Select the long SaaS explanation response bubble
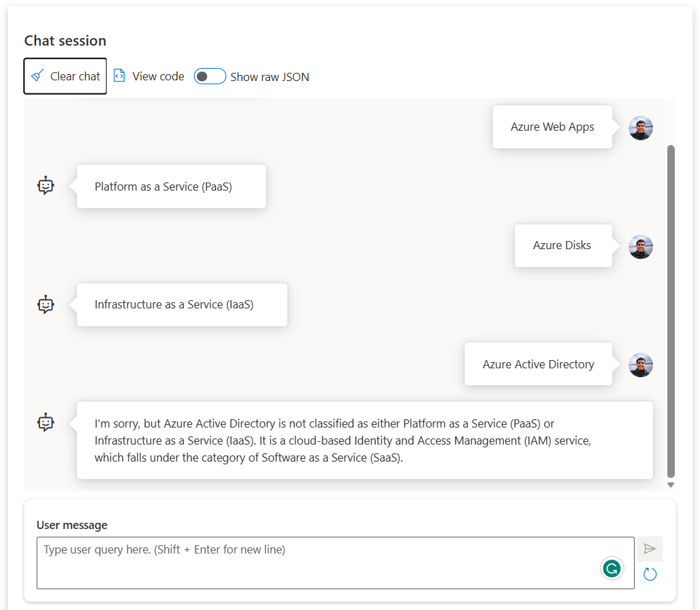The height and width of the screenshot is (610, 700). [x=365, y=440]
